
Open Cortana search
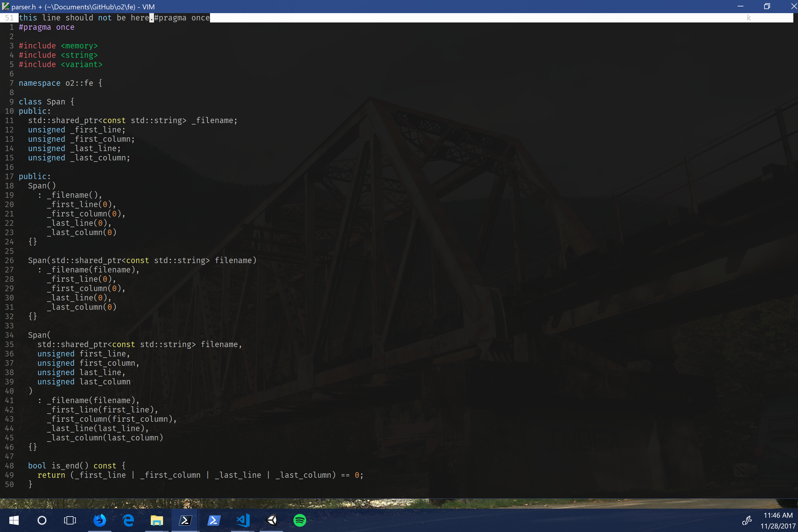42,520
